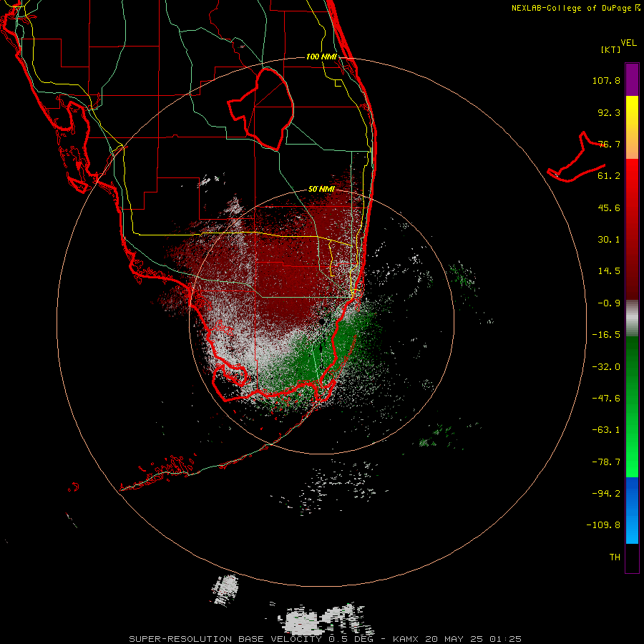Click the red island outline east of Florida
The image size is (644, 644).
click(576, 157)
